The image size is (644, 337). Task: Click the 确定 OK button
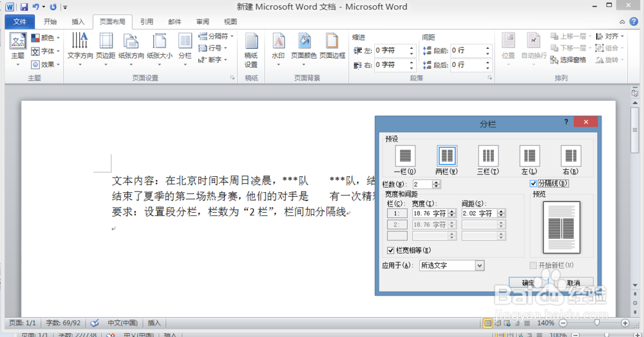pos(528,283)
